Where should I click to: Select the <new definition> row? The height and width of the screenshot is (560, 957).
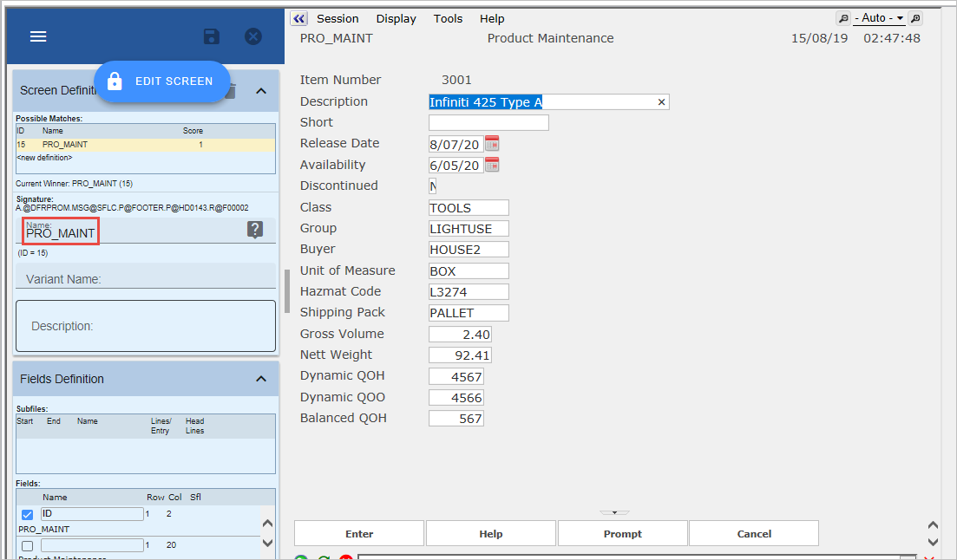44,158
